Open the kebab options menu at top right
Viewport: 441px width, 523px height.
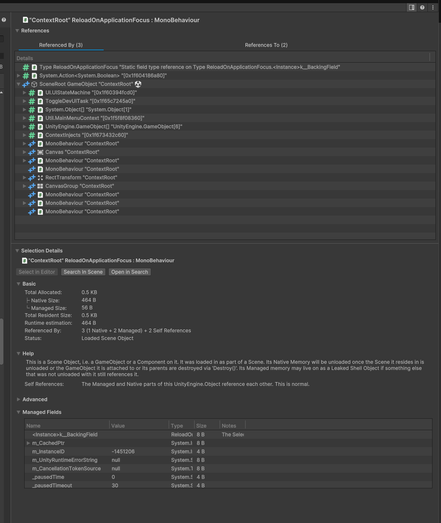point(433,7)
